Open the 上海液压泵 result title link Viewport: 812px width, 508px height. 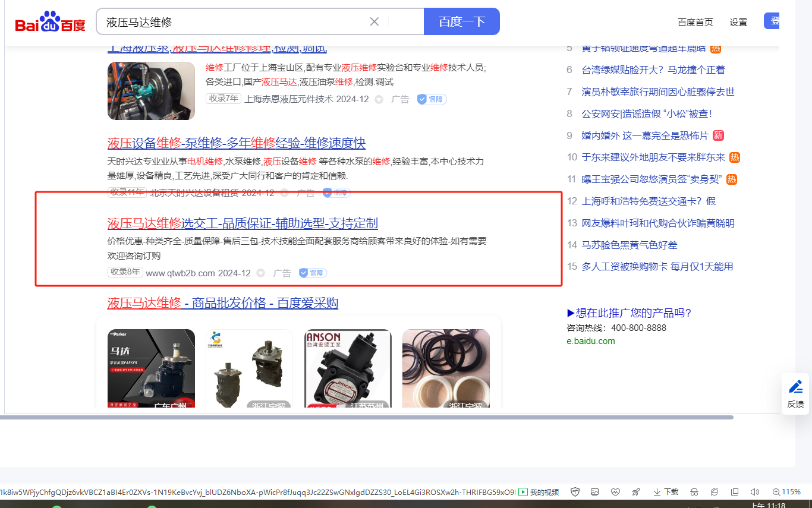(217, 49)
